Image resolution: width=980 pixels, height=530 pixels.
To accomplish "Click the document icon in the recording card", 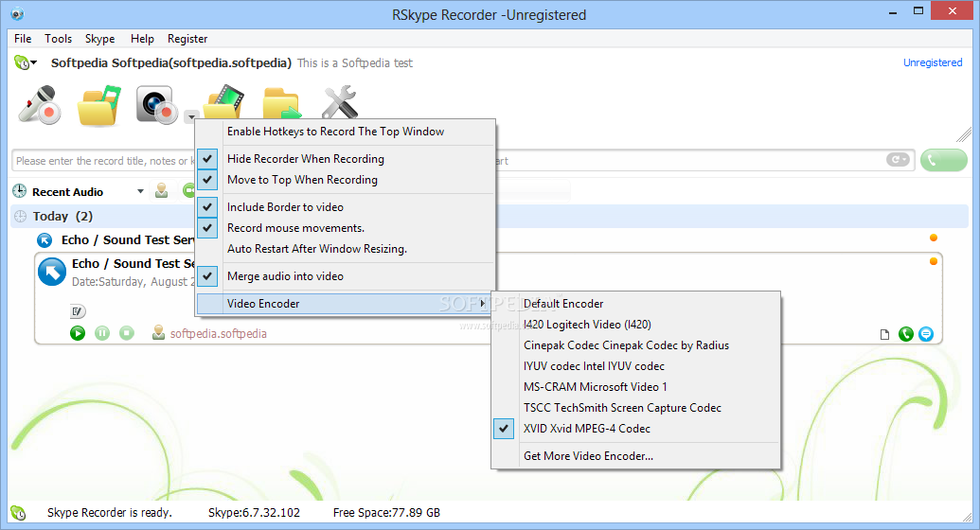I will point(884,334).
